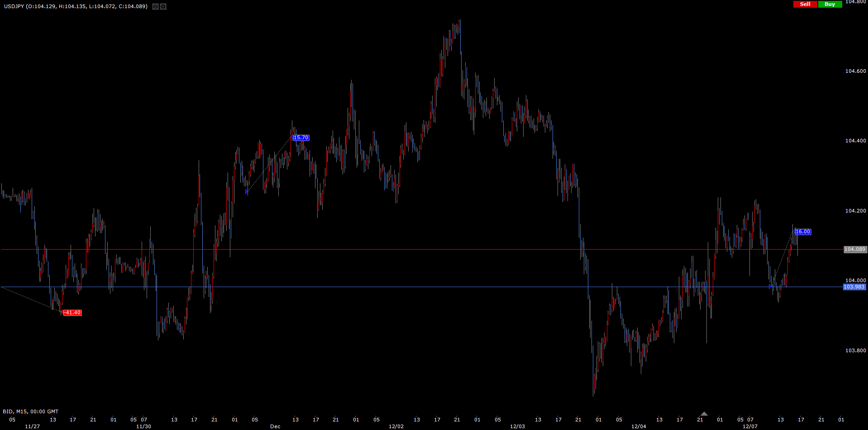
Task: Click the 12/04 date on time axis
Action: click(639, 426)
